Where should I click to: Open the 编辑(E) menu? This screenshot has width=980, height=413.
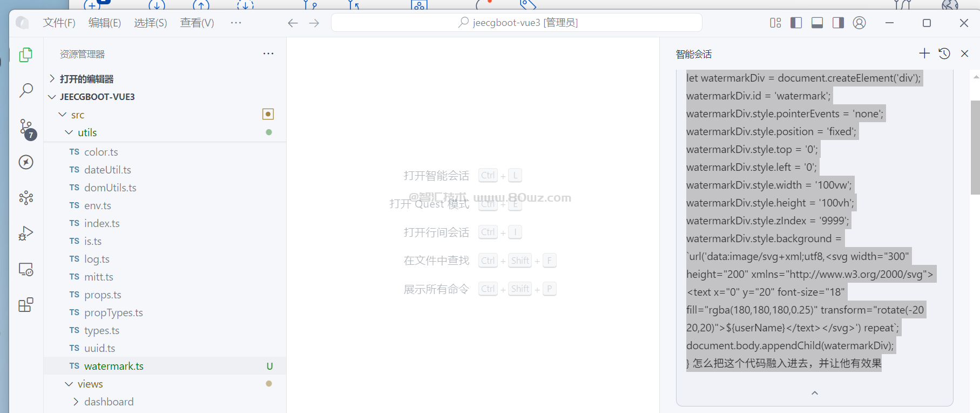coord(105,23)
